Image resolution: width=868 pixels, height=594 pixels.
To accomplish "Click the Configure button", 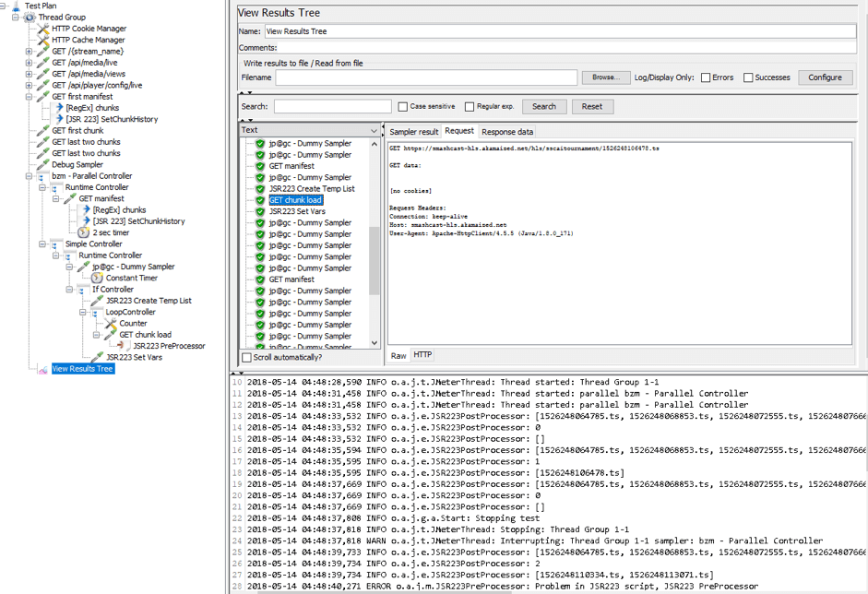I will click(x=825, y=77).
